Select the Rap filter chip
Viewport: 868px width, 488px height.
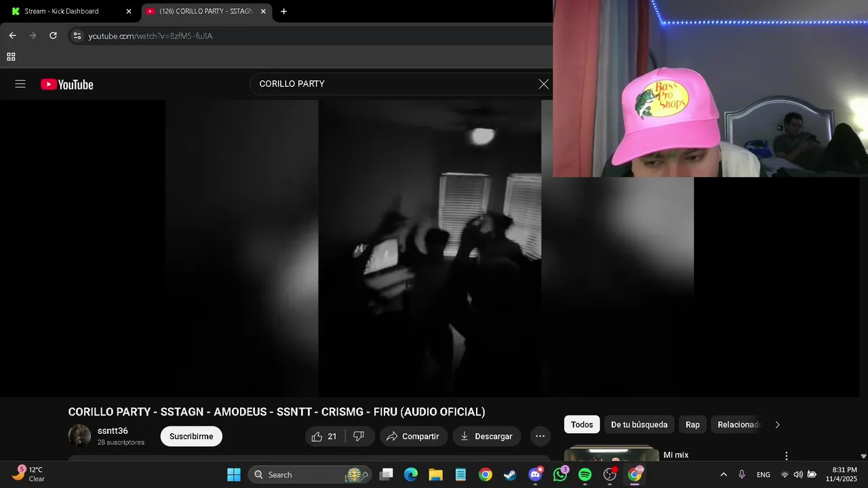[692, 424]
